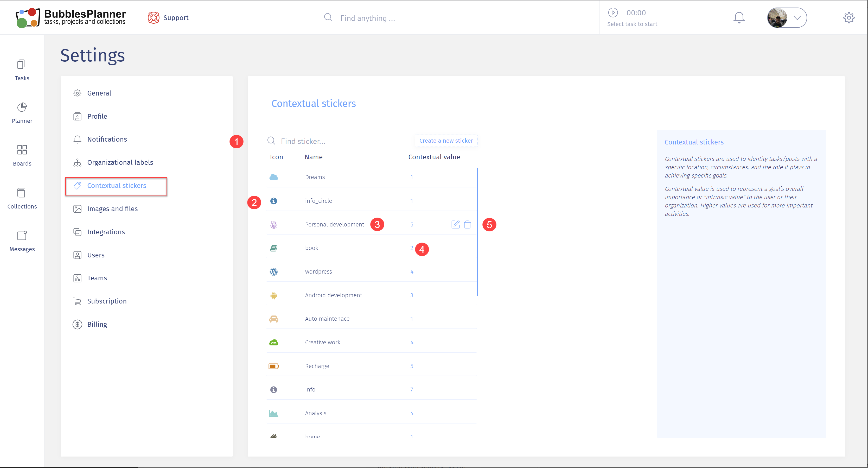This screenshot has height=468, width=868.
Task: Open the Boards sidebar section
Action: tap(22, 155)
